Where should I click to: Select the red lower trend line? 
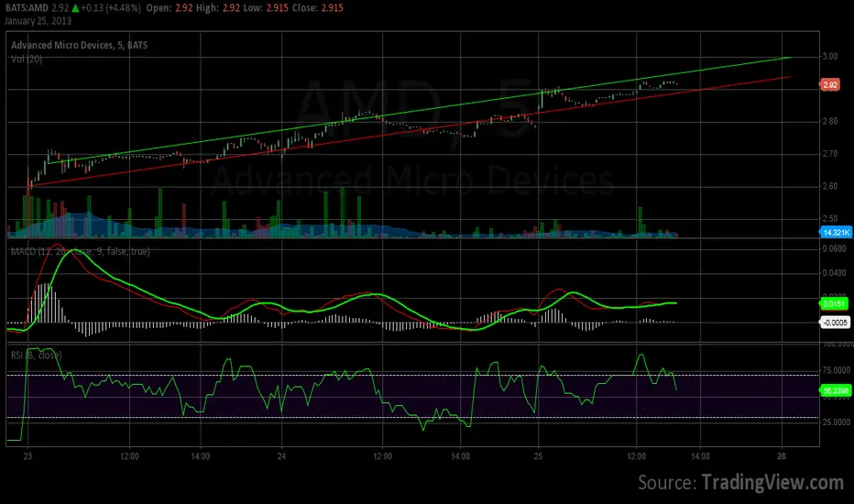[410, 131]
